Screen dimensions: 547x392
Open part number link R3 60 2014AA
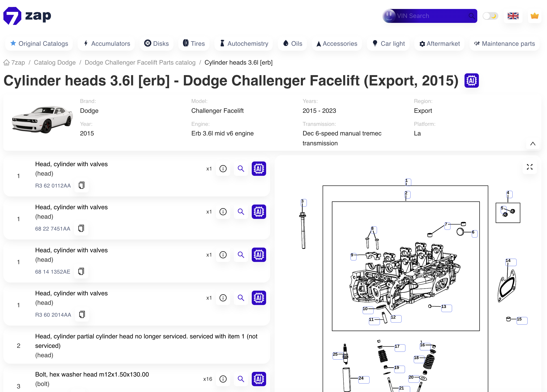53,315
